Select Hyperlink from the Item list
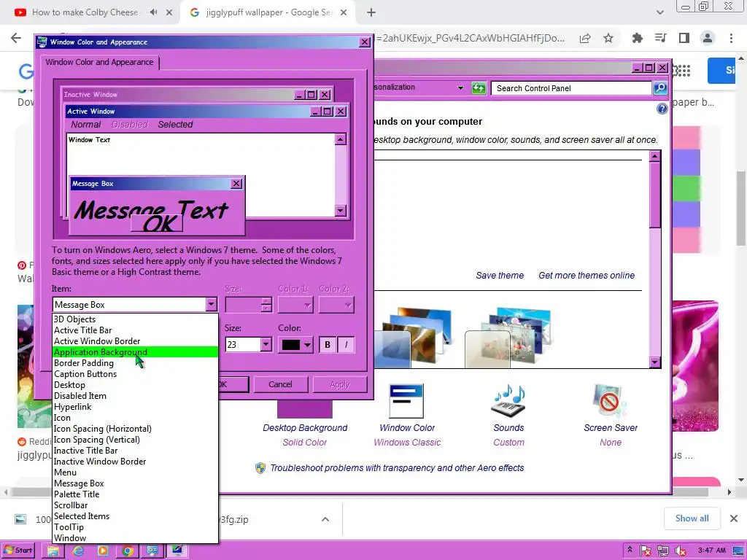 coord(135,407)
